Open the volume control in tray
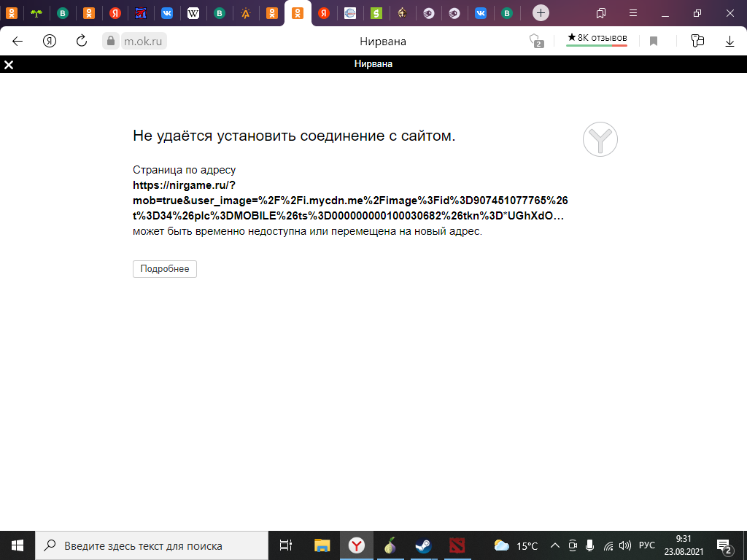The height and width of the screenshot is (560, 747). [624, 545]
